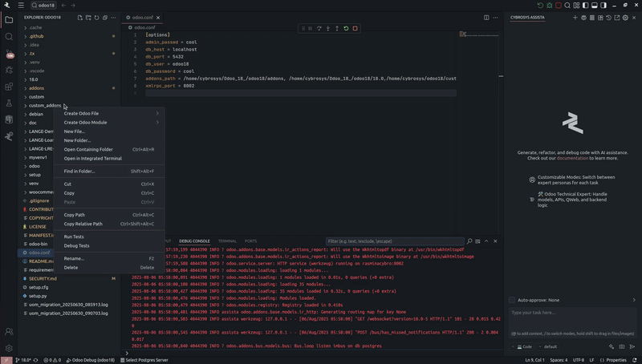Click Spaces: 4 in status bar
The width and height of the screenshot is (642, 364).
(x=559, y=360)
